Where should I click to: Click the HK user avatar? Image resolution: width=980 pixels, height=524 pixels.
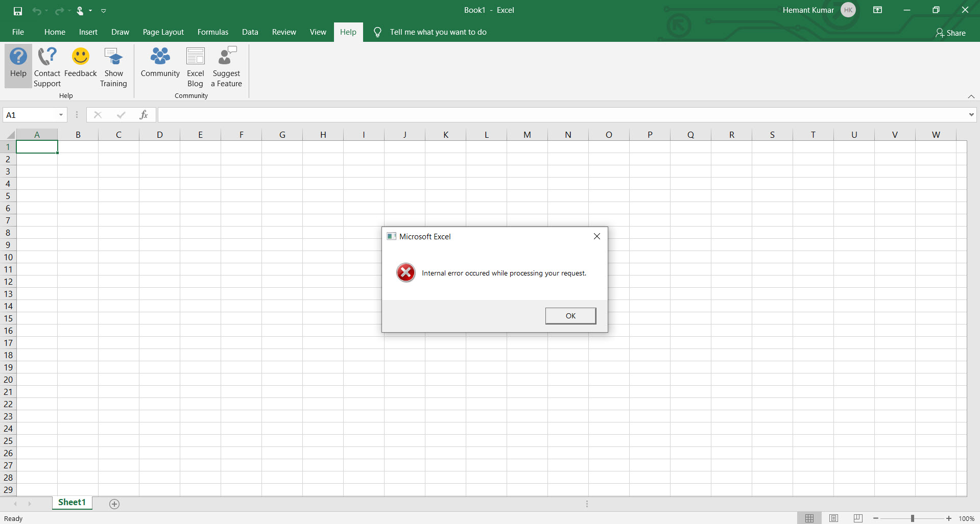pyautogui.click(x=848, y=10)
